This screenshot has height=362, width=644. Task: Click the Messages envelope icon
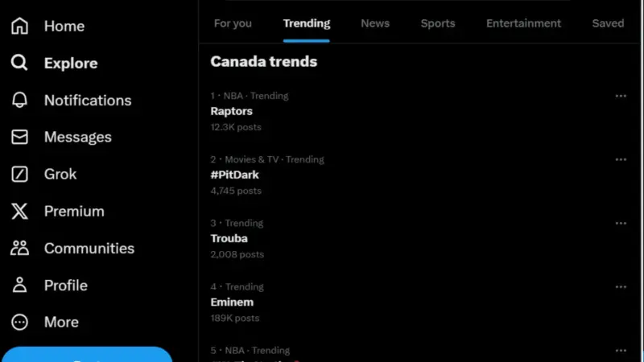[19, 137]
